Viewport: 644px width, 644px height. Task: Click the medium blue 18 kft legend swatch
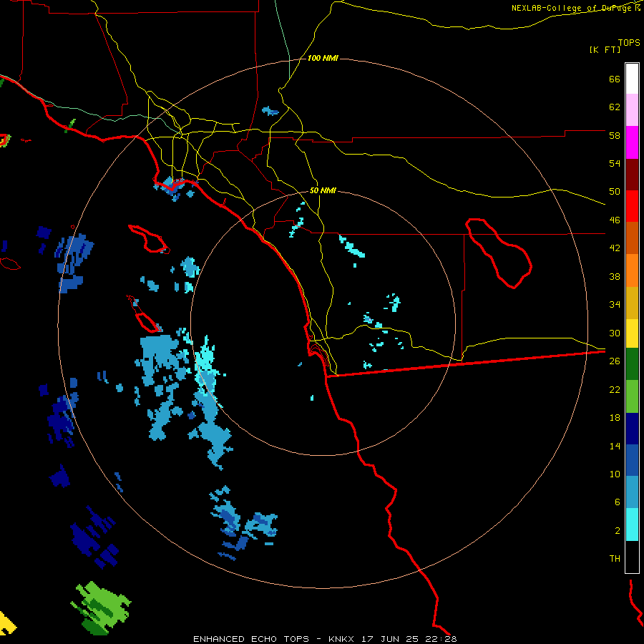632,460
